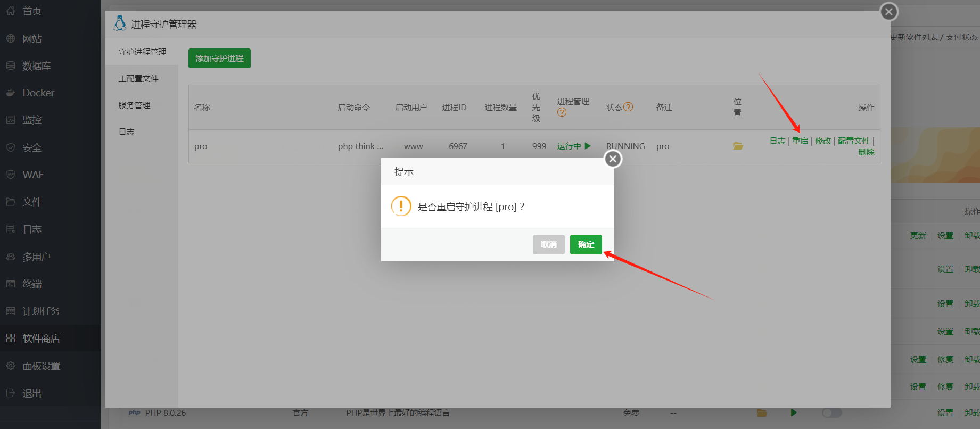The height and width of the screenshot is (429, 980).
Task: Click the 运行中 running status play icon
Action: (x=588, y=146)
